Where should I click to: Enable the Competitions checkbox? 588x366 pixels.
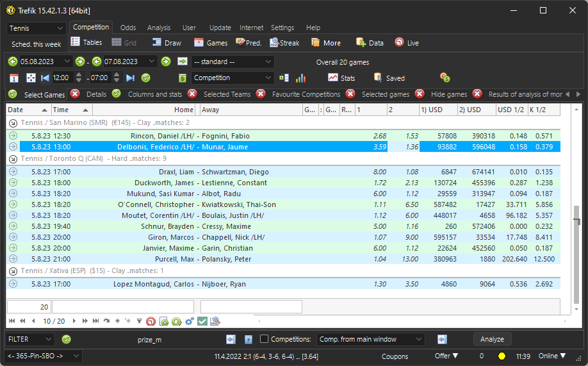(265, 339)
